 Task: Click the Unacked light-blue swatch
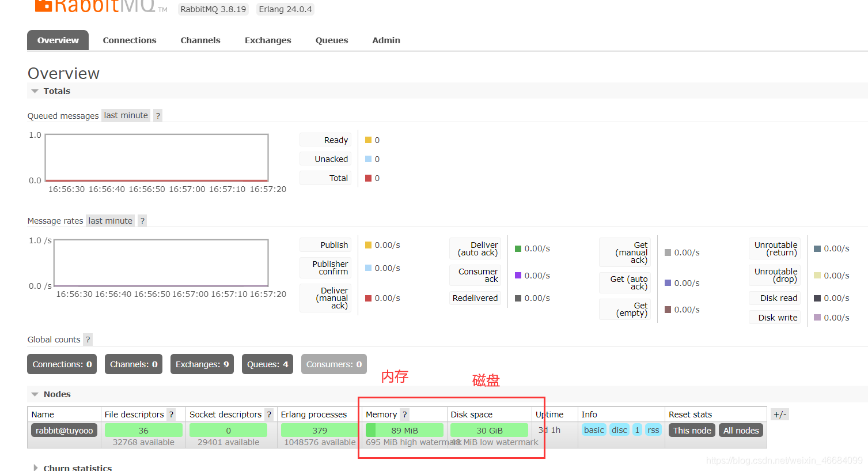(x=369, y=159)
